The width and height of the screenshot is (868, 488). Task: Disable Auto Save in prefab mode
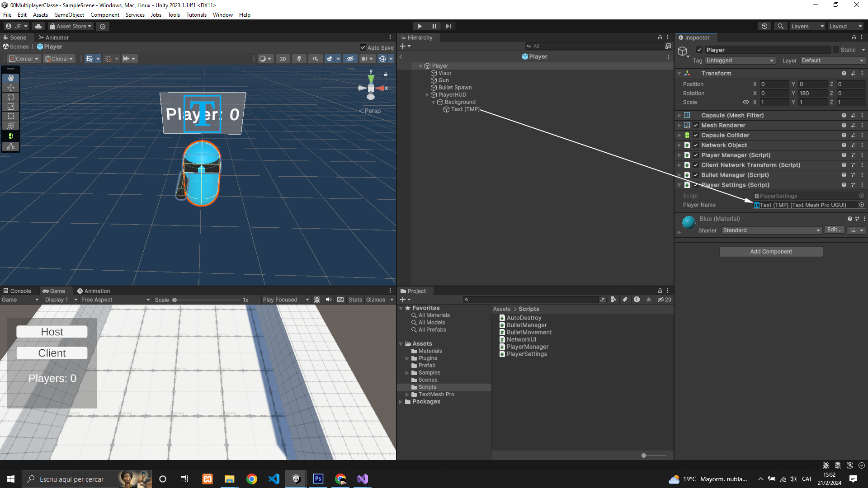363,47
